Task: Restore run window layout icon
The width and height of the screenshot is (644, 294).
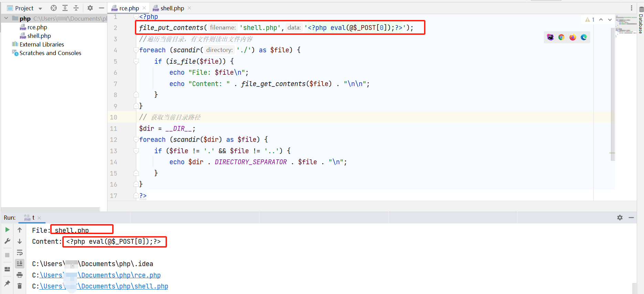Action: coord(7,269)
